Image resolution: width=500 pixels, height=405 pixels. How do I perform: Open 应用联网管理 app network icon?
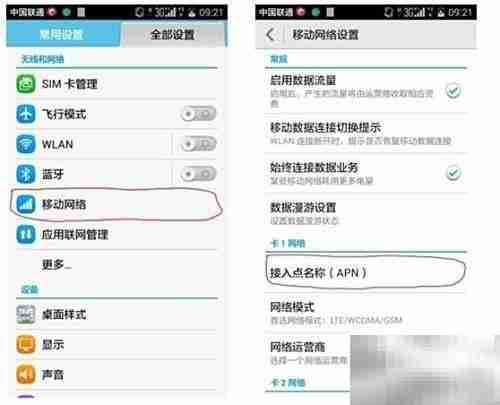[26, 234]
